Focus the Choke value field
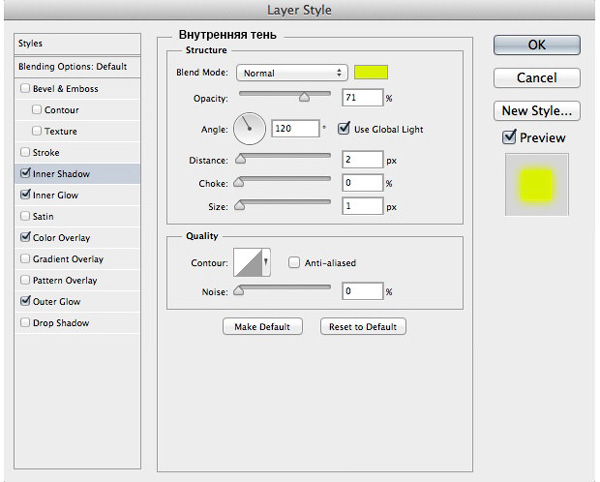Screen dimensions: 600x482 coord(362,182)
